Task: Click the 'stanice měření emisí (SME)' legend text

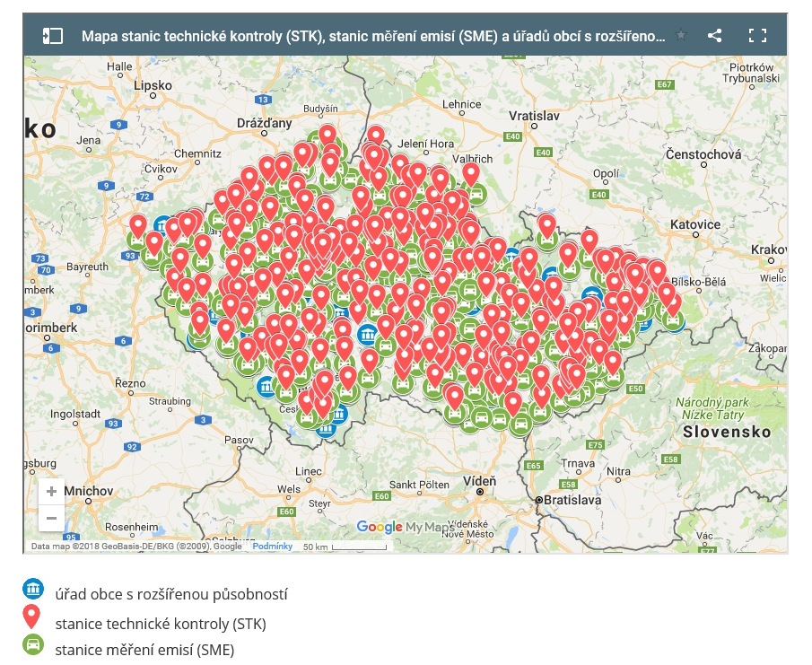Action: [x=144, y=650]
